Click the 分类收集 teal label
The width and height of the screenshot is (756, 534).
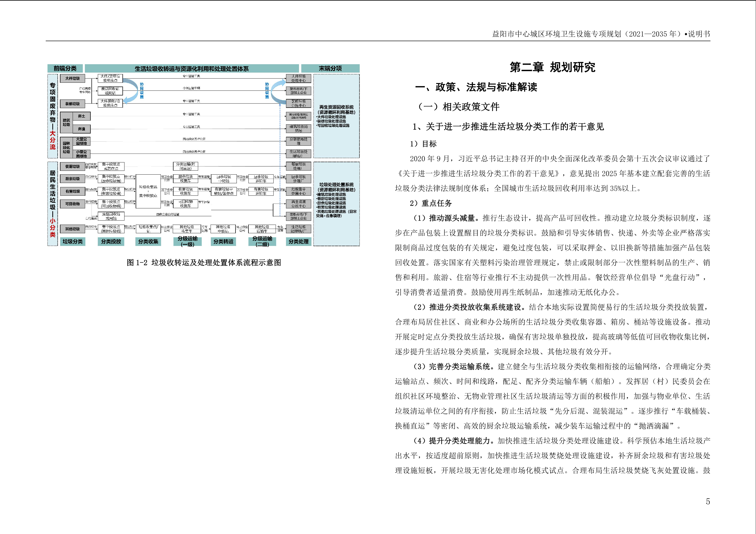pos(148,242)
